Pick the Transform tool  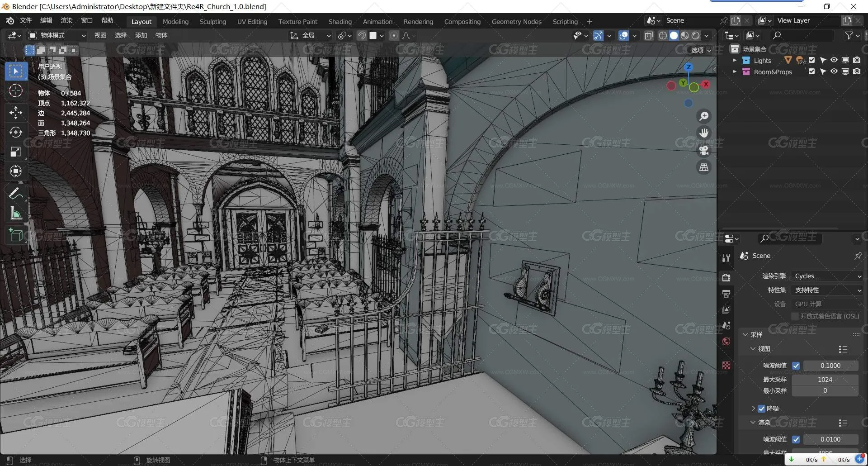click(x=16, y=171)
